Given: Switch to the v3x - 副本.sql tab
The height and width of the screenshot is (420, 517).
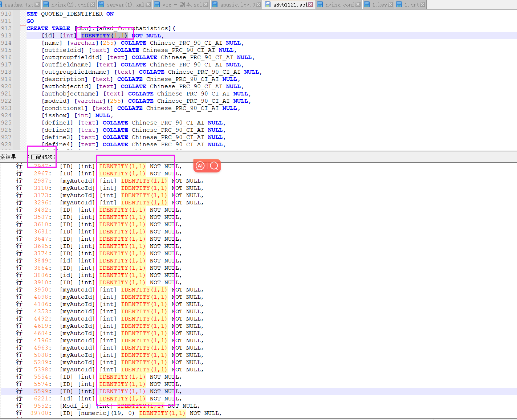Looking at the screenshot, I should 182,5.
